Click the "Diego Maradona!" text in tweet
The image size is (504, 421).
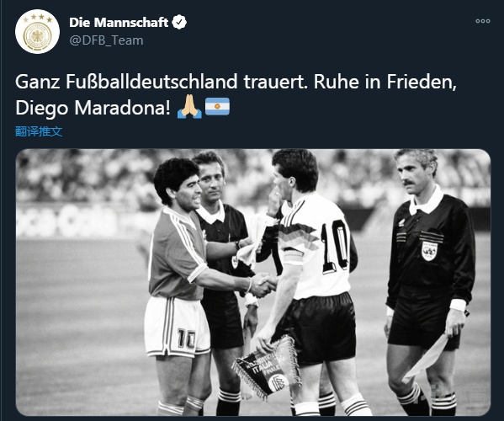tap(93, 108)
